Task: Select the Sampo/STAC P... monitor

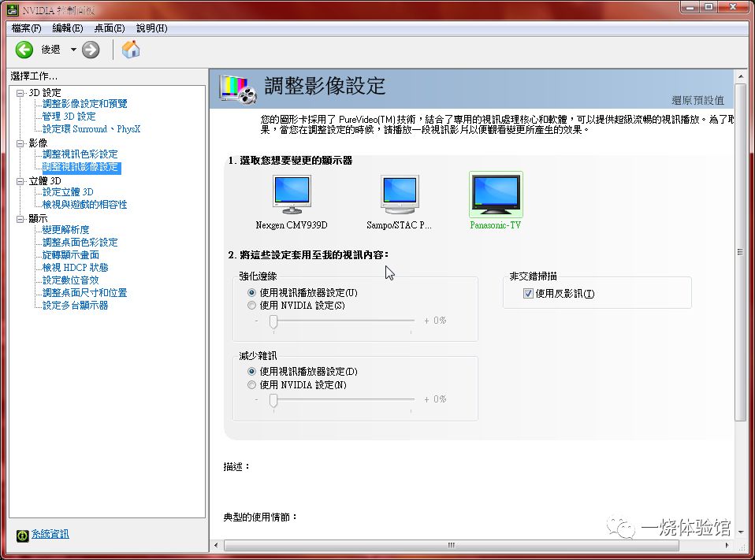Action: click(399, 202)
